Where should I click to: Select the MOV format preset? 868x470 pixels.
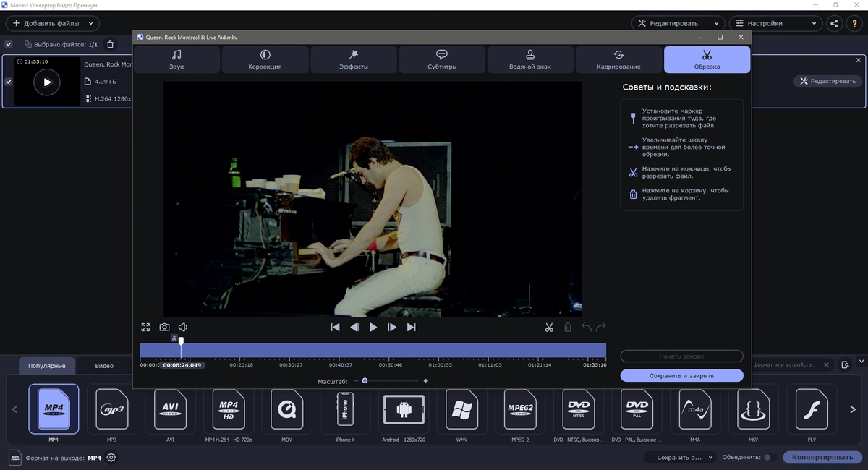click(286, 409)
